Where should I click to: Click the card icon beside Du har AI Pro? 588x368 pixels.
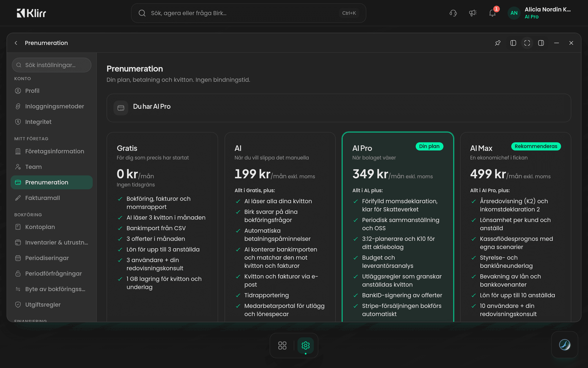(121, 108)
